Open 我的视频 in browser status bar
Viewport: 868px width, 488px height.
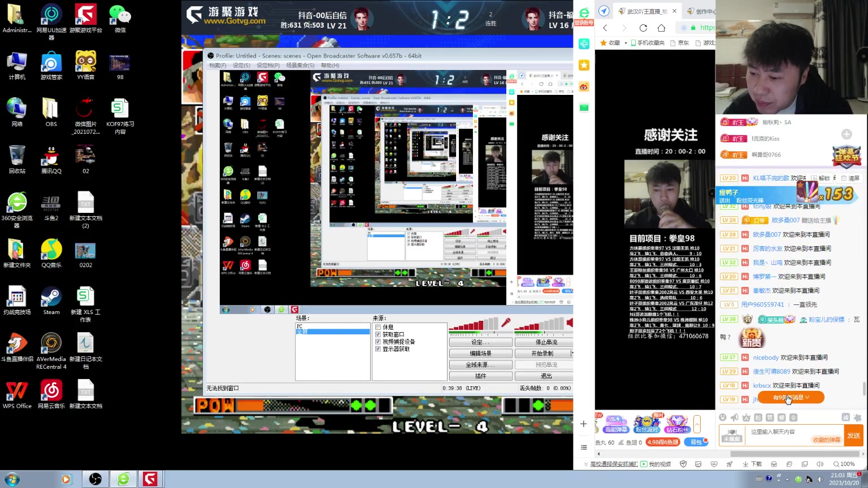[x=656, y=464]
